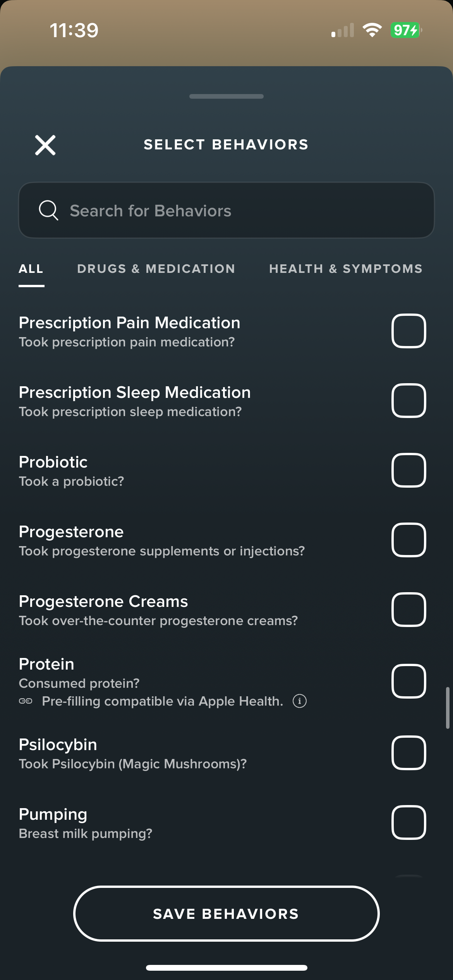The image size is (453, 980).
Task: Enable the Probiotic checkbox
Action: [409, 470]
